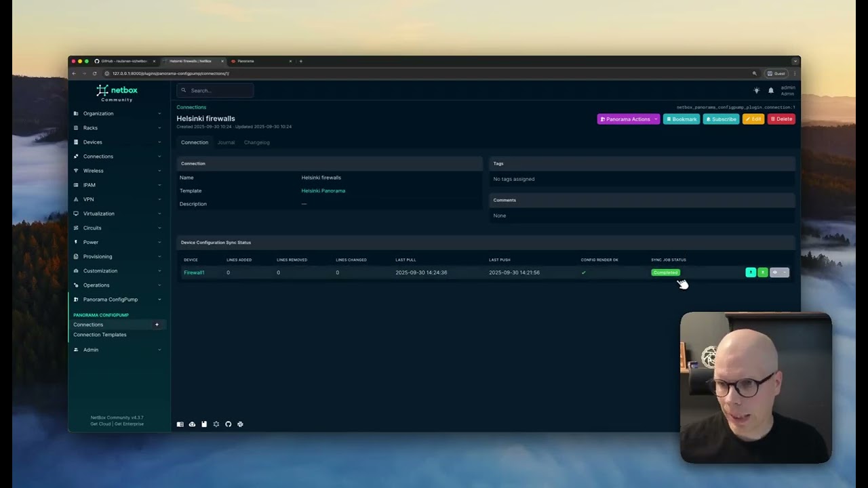Expand the Operations sidebar menu
The width and height of the screenshot is (868, 488).
118,285
